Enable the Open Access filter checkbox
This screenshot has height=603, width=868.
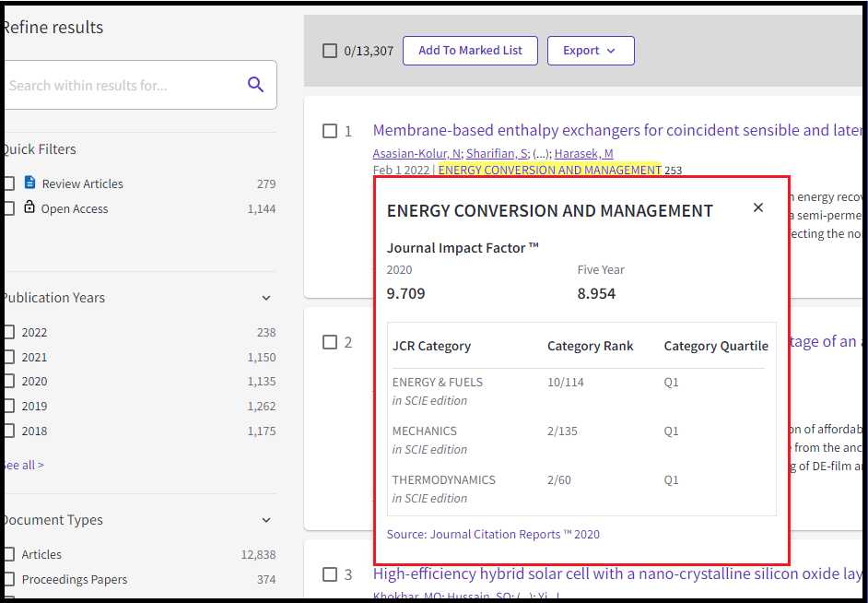9,208
